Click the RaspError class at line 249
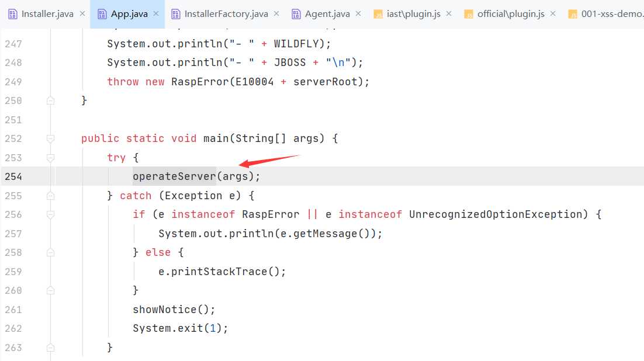Viewport: 644px width, 361px height. (x=200, y=82)
